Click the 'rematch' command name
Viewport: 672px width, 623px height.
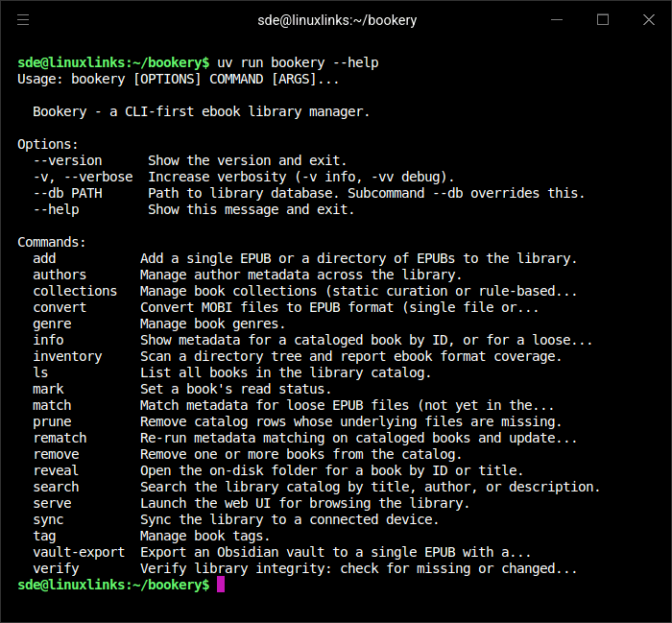click(60, 438)
